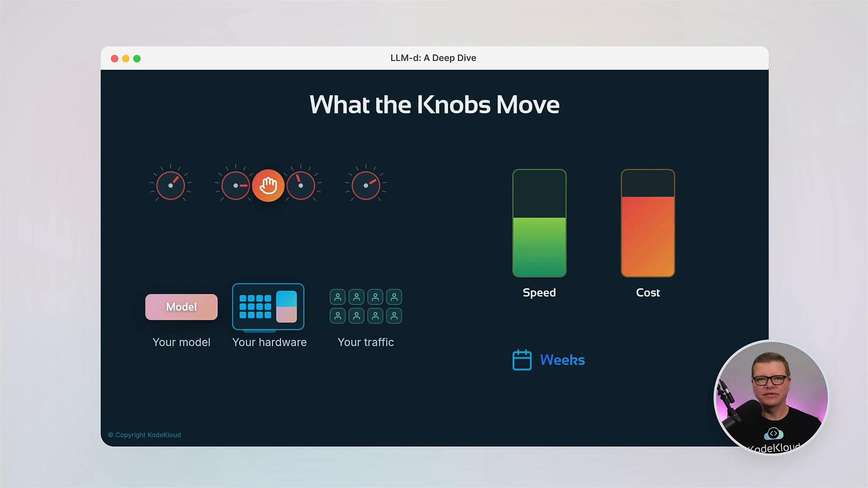Click the hardware chip grid icon

268,307
